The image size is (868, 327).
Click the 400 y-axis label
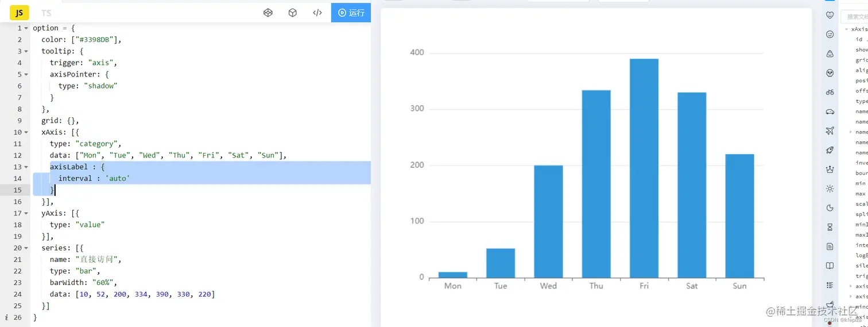point(417,52)
